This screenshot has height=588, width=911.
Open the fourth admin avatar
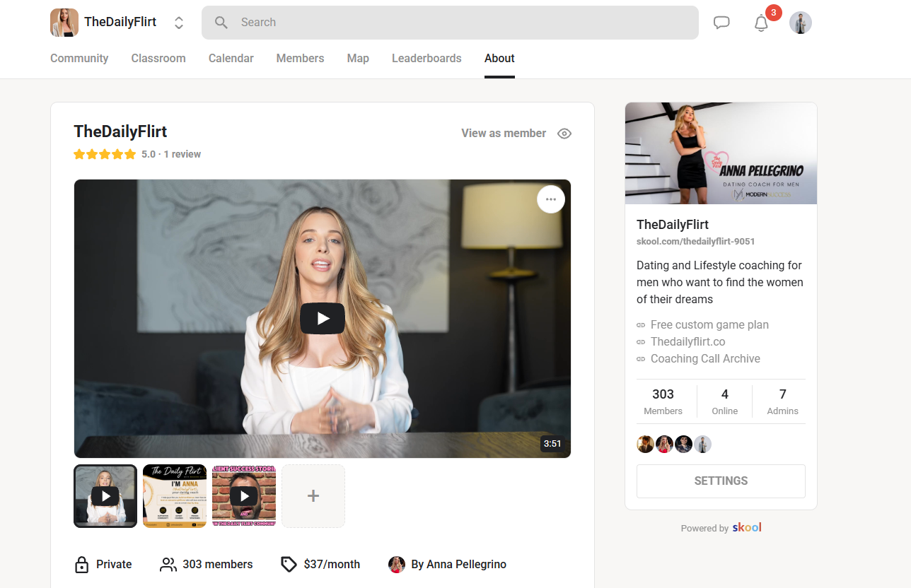pos(702,444)
